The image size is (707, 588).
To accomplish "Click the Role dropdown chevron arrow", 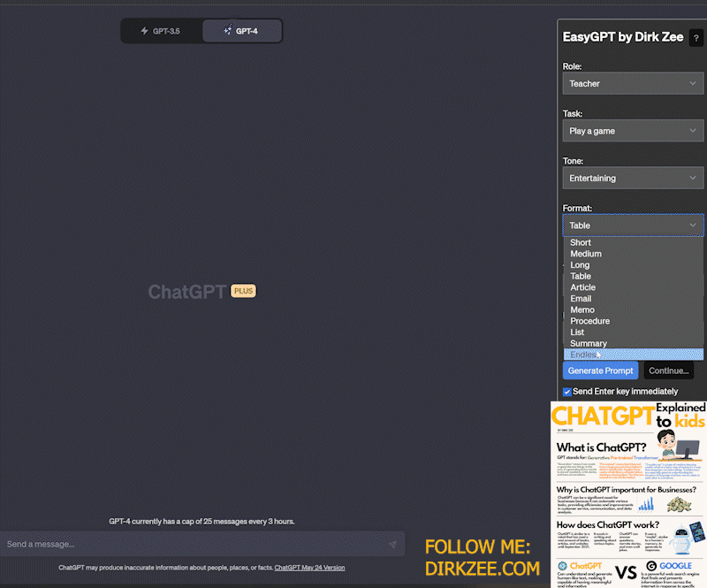I will click(x=693, y=83).
